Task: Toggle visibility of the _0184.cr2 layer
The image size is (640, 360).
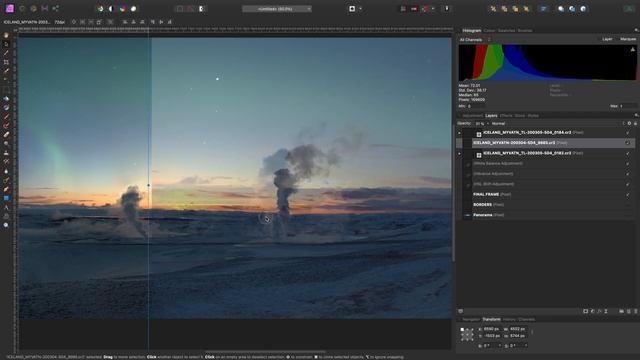Action: coord(628,133)
